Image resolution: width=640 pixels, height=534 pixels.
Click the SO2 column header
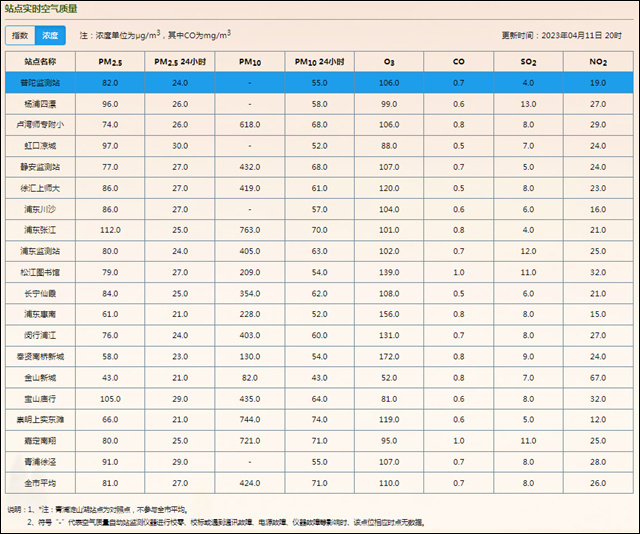pos(529,62)
